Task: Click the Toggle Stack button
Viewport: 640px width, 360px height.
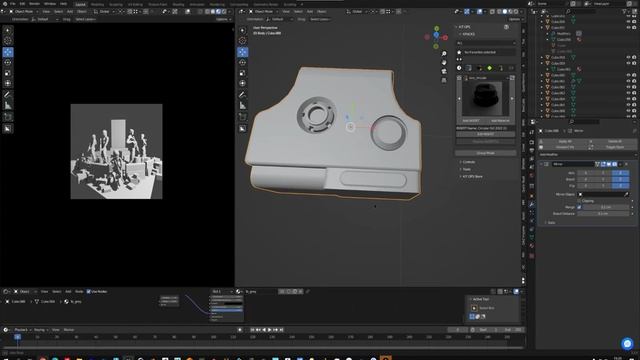Action: [x=614, y=147]
